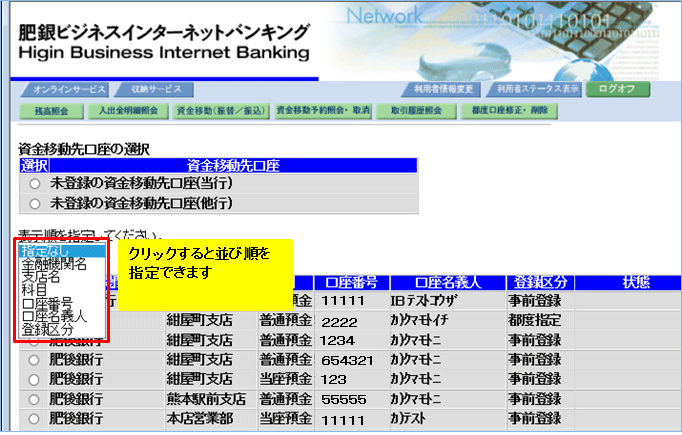
Task: Show 利用者ステータス表示
Action: [x=537, y=89]
